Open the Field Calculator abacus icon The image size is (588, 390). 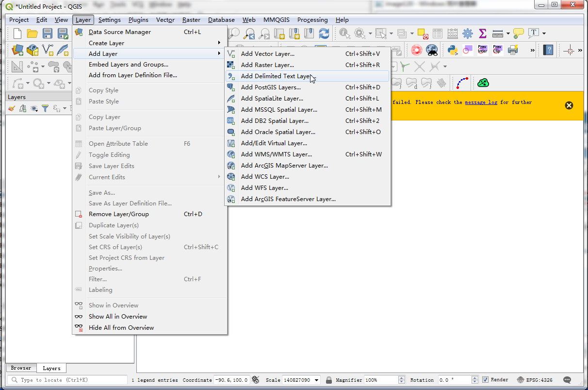pyautogui.click(x=452, y=34)
